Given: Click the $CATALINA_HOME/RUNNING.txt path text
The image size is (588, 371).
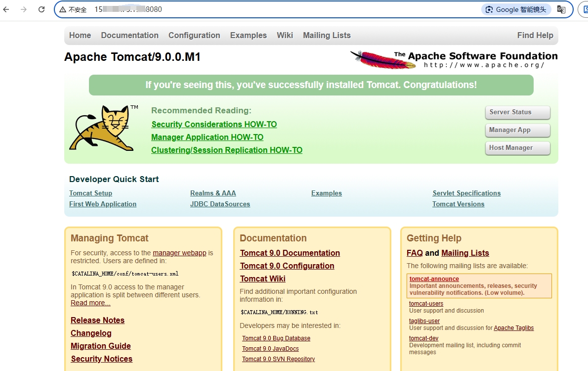Looking at the screenshot, I should point(279,313).
